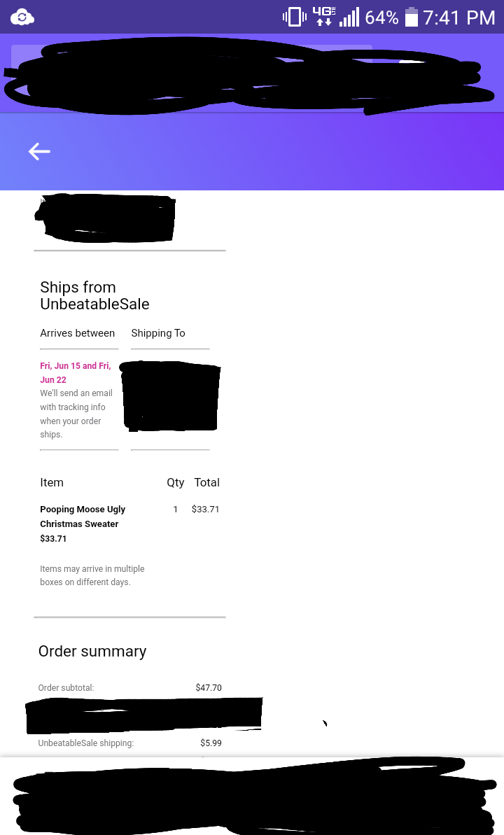The height and width of the screenshot is (835, 504).
Task: Tap the signal strength bars icon
Action: click(x=349, y=17)
